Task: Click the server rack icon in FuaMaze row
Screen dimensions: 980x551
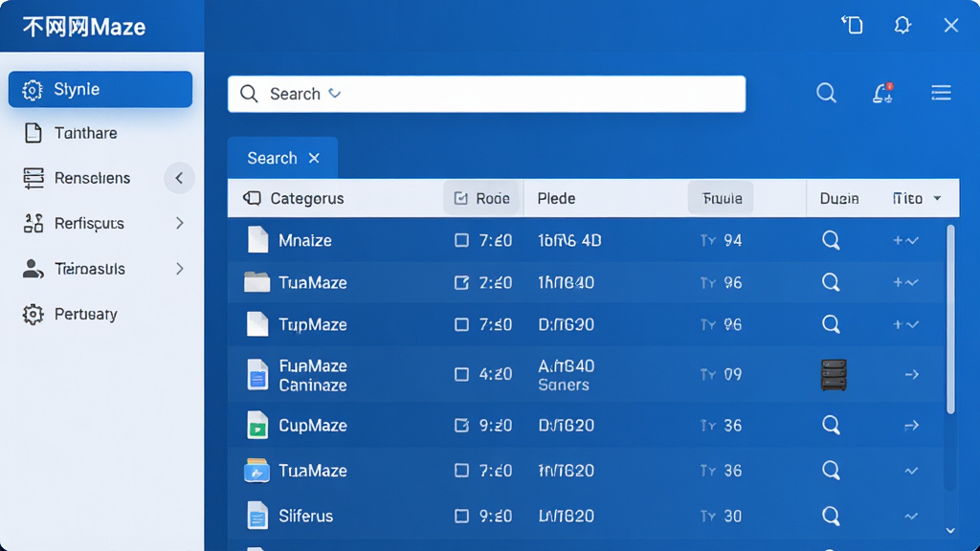Action: 834,375
